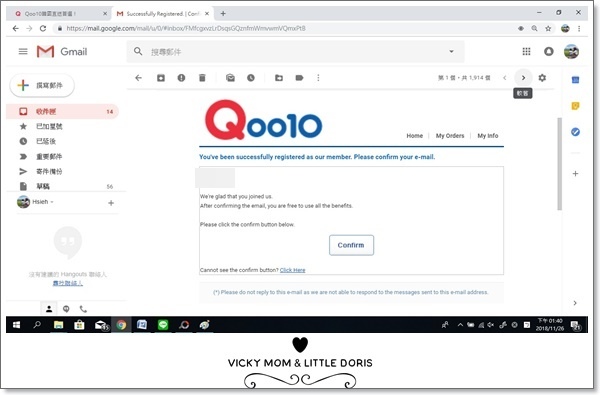The height and width of the screenshot is (395, 600).
Task: Switch to Hangouts phone calls tab
Action: (x=83, y=308)
